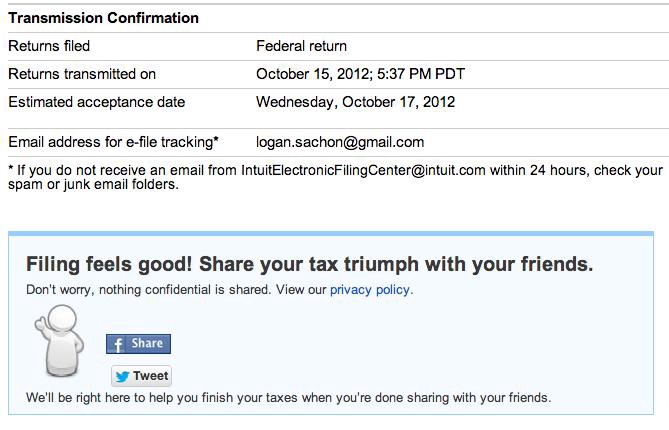Click the IntuitElectronicFilingCenter@intuit.com address
This screenshot has width=669, height=430.
(363, 170)
